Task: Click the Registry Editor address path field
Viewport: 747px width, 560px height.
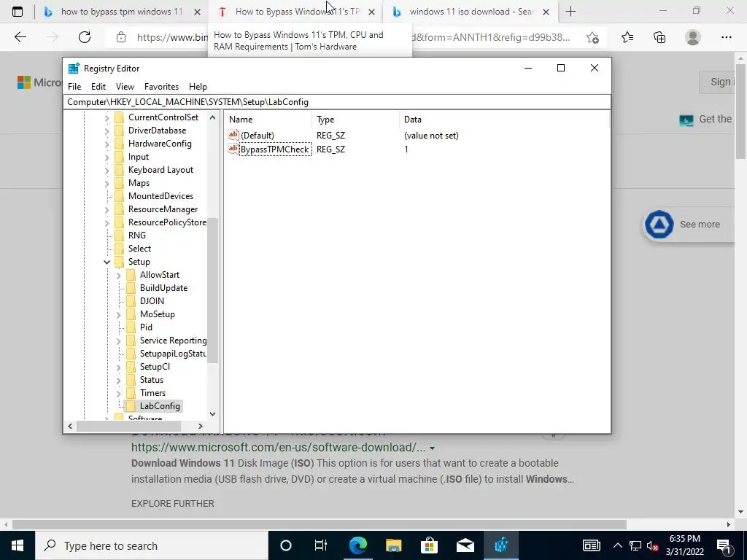Action: (x=336, y=102)
